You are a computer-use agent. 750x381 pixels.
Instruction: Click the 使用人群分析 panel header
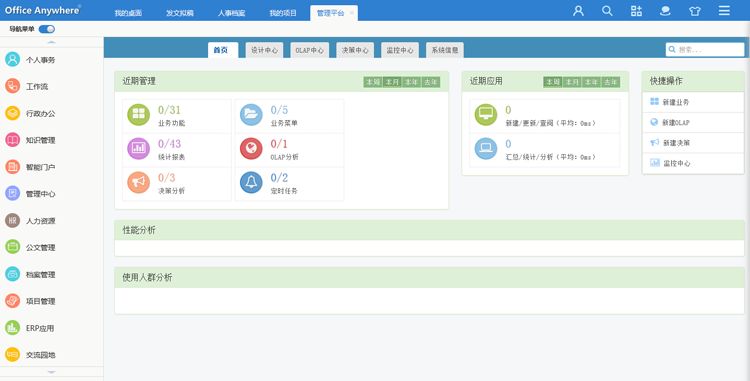coord(429,277)
